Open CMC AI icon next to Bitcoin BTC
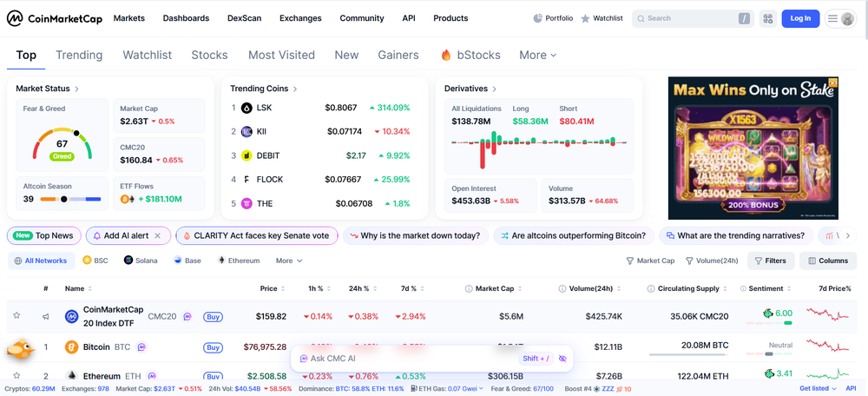The height and width of the screenshot is (396, 868). click(x=141, y=347)
